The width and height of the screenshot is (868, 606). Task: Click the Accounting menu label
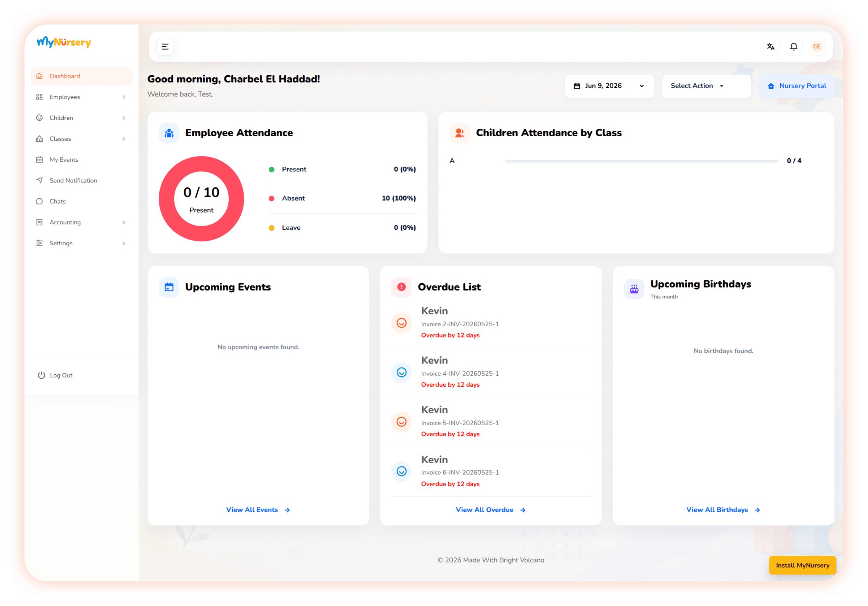(65, 222)
